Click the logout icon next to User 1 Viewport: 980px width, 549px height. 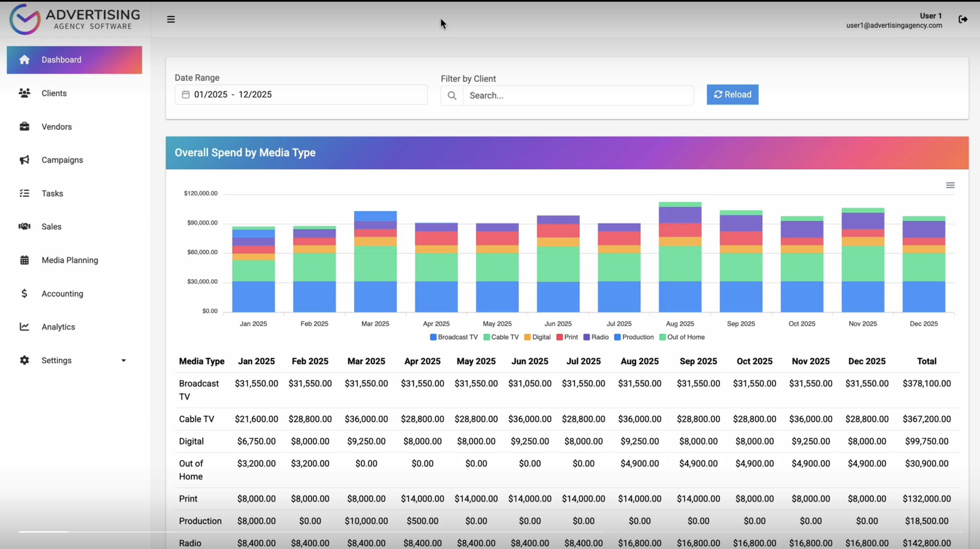pos(963,19)
